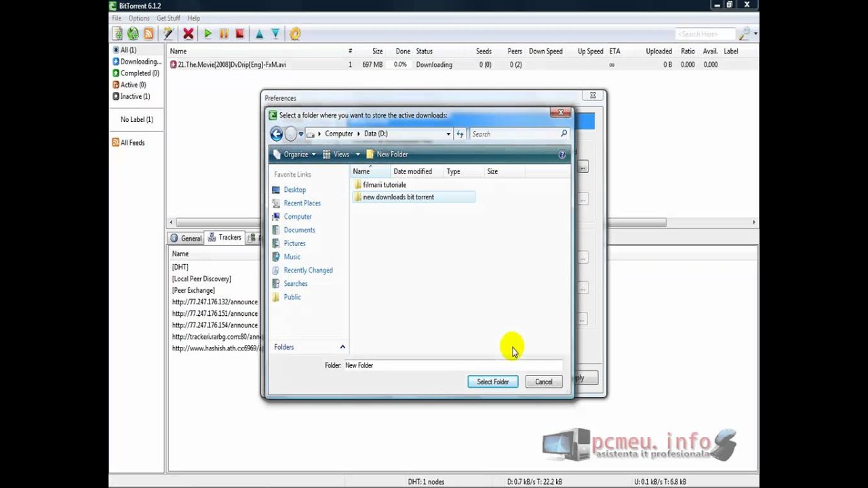The height and width of the screenshot is (488, 868).
Task: Click the magnifier icon beside BitTorrent search box
Action: click(745, 34)
